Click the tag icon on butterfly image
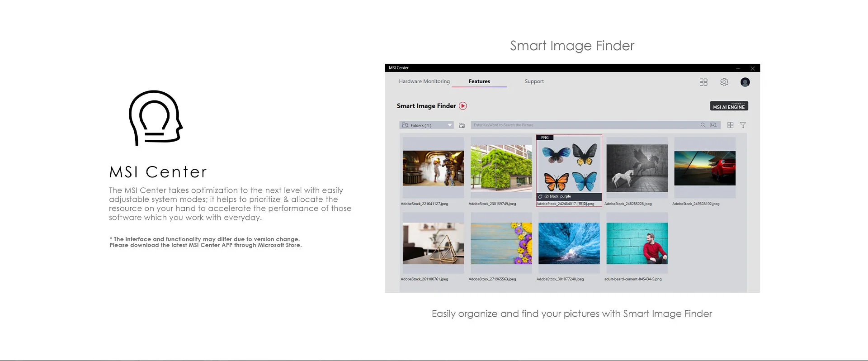 (540, 197)
